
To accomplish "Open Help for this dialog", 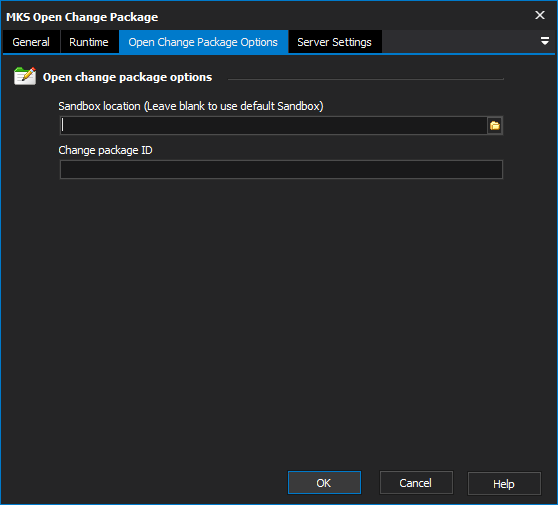I will [x=504, y=483].
